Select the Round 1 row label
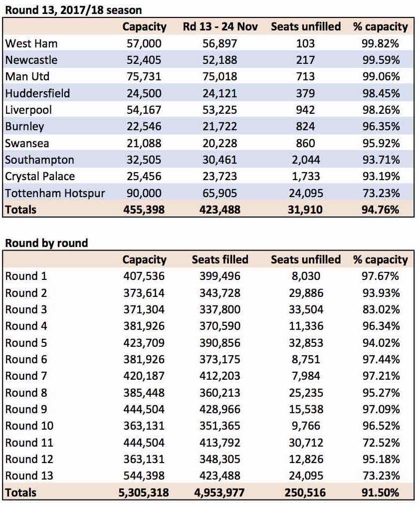 pyautogui.click(x=26, y=276)
